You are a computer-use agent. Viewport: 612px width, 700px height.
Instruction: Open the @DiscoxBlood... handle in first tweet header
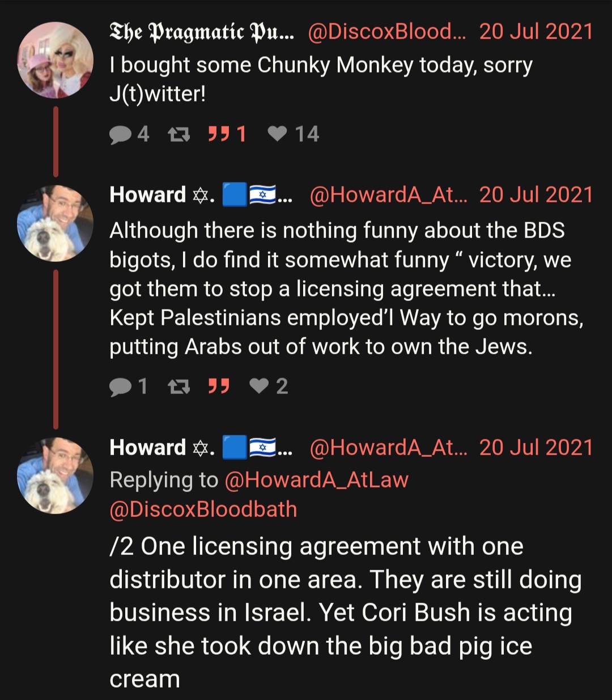pos(387,32)
